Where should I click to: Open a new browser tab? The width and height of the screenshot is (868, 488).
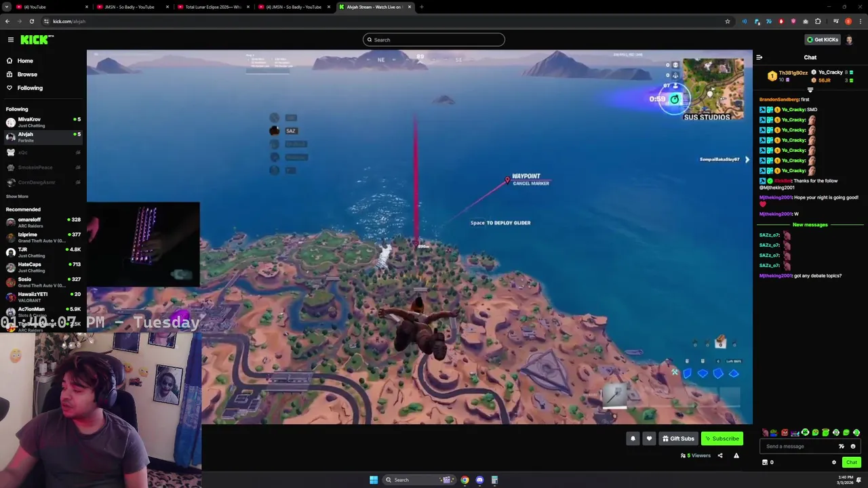[x=421, y=7]
